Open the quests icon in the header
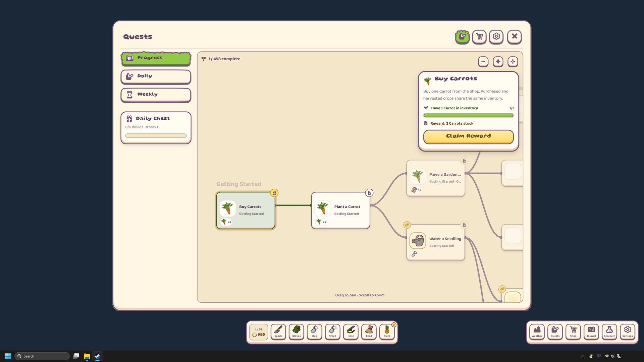This screenshot has width=644, height=362. point(462,37)
